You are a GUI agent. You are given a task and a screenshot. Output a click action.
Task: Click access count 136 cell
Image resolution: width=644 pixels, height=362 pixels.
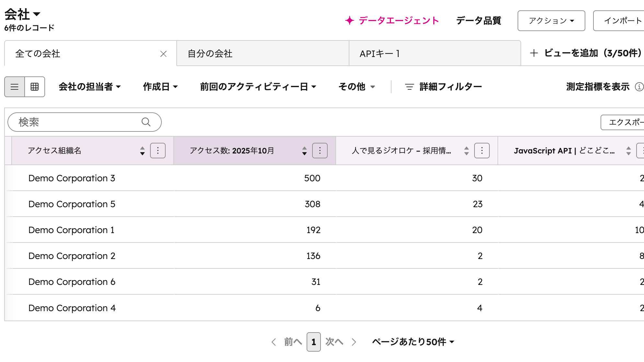point(313,256)
